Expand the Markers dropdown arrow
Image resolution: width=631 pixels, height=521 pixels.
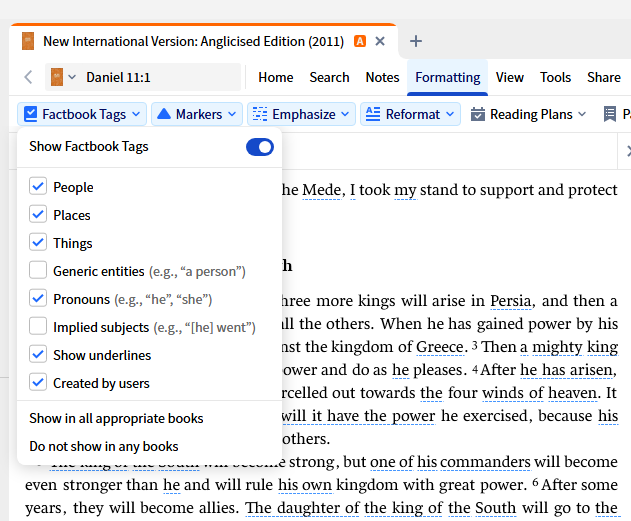click(232, 114)
